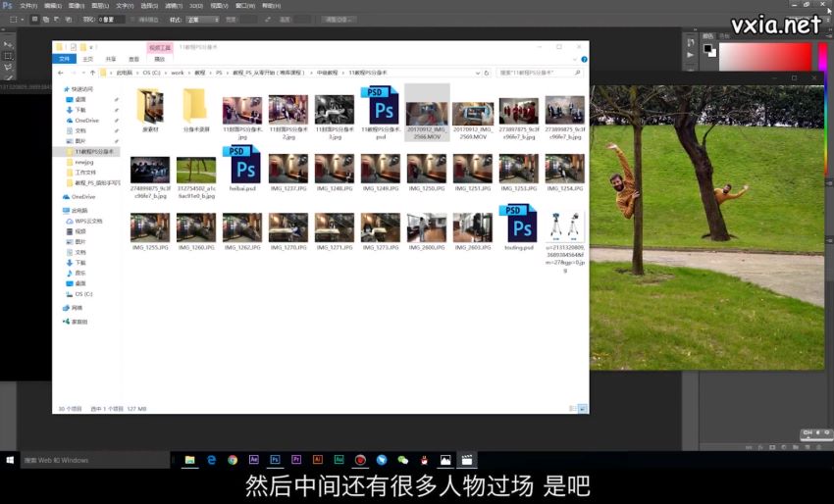This screenshot has width=834, height=504.
Task: Click New selection mode icon
Action: (x=34, y=20)
